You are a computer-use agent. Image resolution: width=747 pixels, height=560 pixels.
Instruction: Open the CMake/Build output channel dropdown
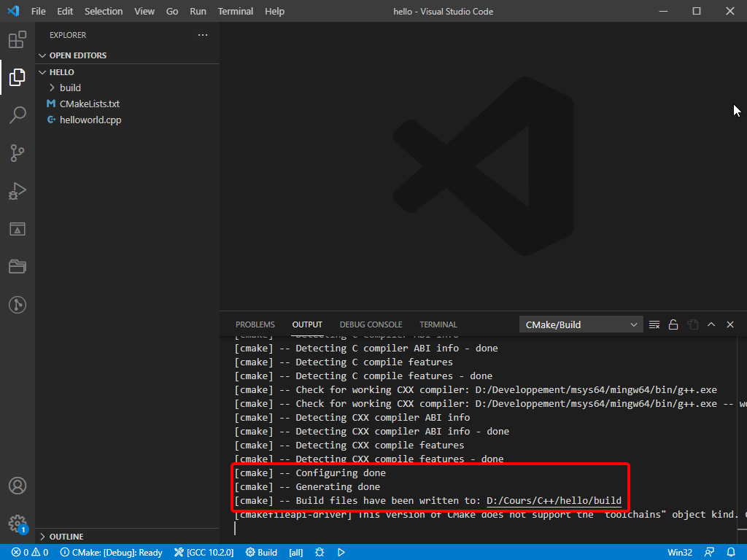[581, 324]
